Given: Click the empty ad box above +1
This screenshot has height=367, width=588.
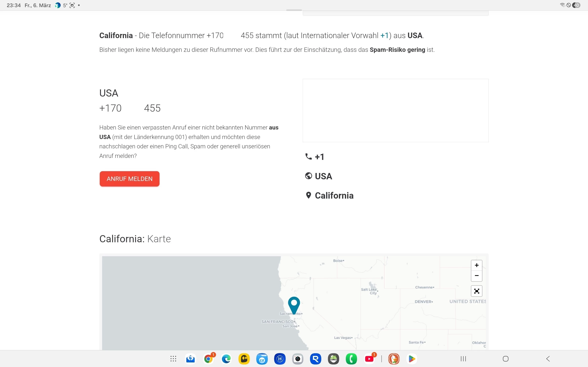Looking at the screenshot, I should (395, 110).
